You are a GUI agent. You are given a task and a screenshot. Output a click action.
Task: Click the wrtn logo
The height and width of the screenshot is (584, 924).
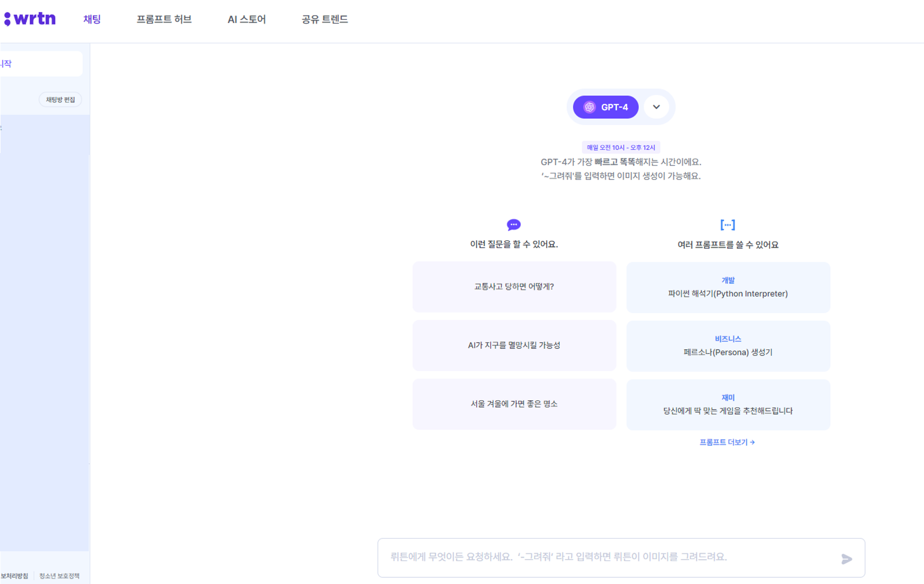click(x=30, y=18)
